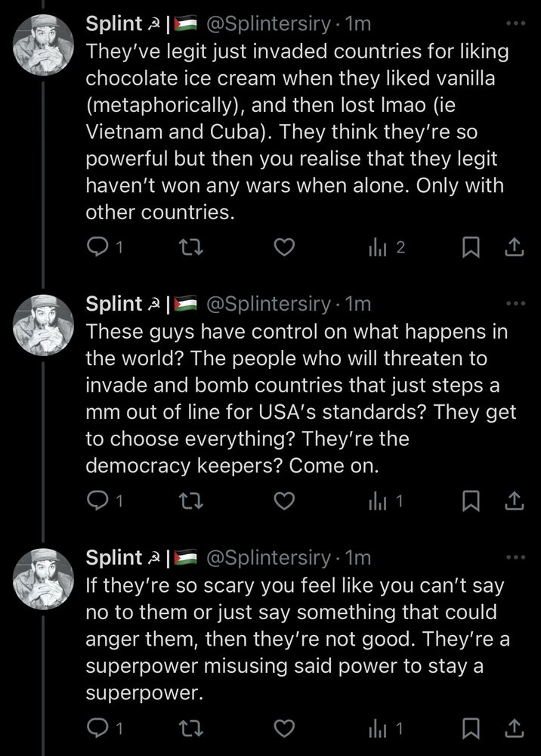The height and width of the screenshot is (756, 541).
Task: Open more options on the superpower tweet
Action: (x=514, y=558)
